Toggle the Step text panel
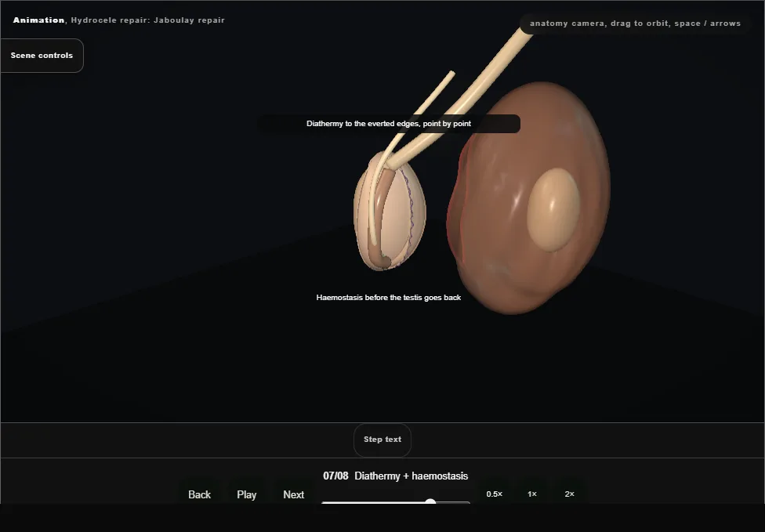 coord(382,440)
